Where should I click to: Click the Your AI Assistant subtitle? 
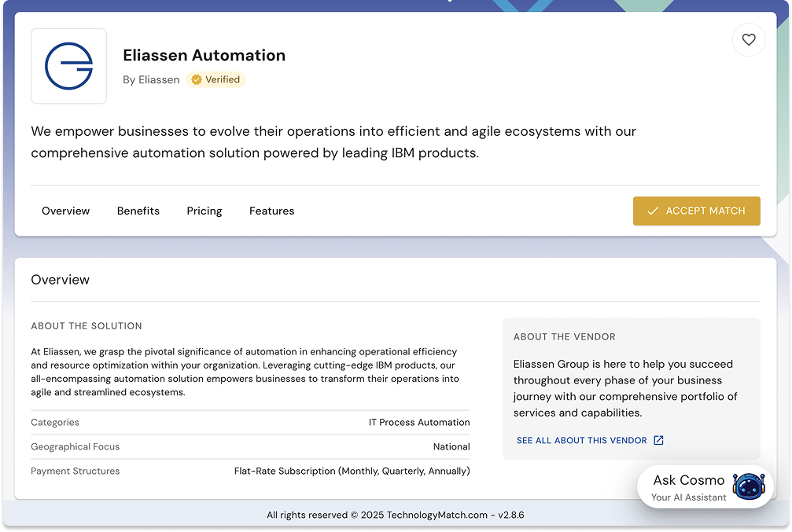(688, 497)
